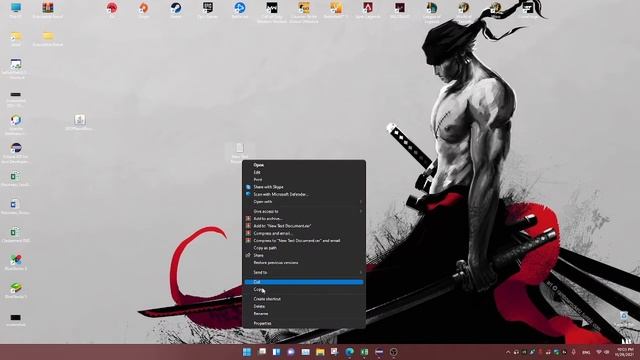Click Add to "New Text Document.rar"

pyautogui.click(x=304, y=226)
